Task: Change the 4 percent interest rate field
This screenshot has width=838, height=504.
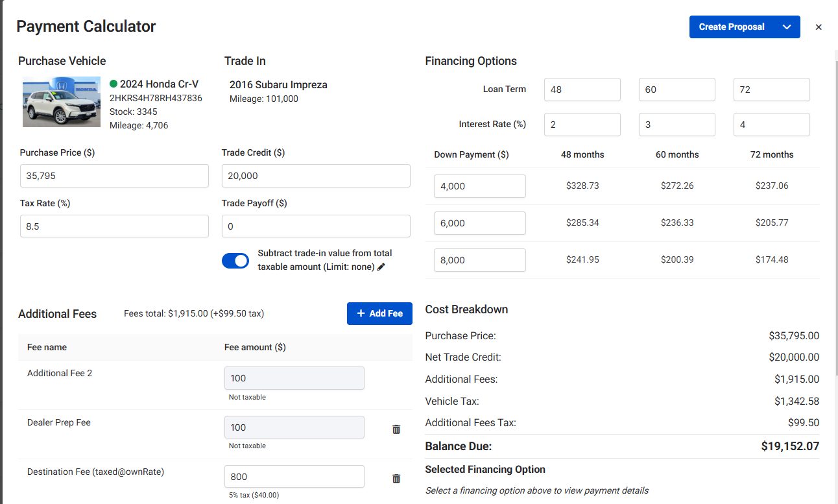Action: [771, 125]
